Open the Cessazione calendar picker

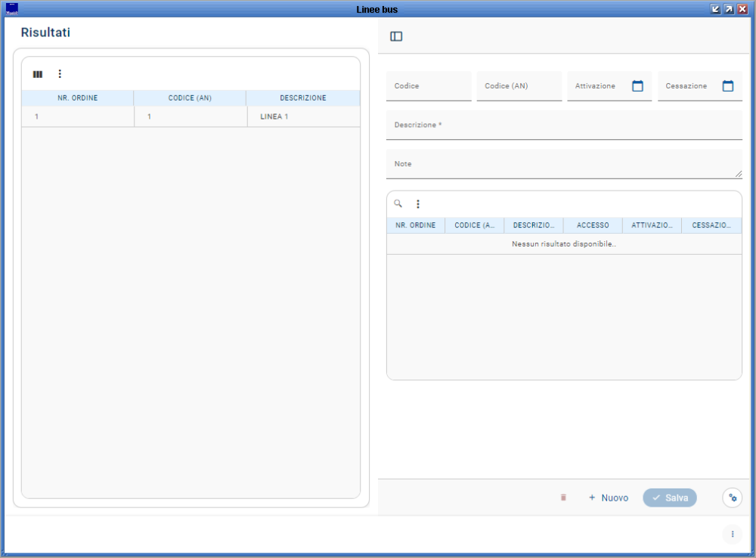(728, 86)
